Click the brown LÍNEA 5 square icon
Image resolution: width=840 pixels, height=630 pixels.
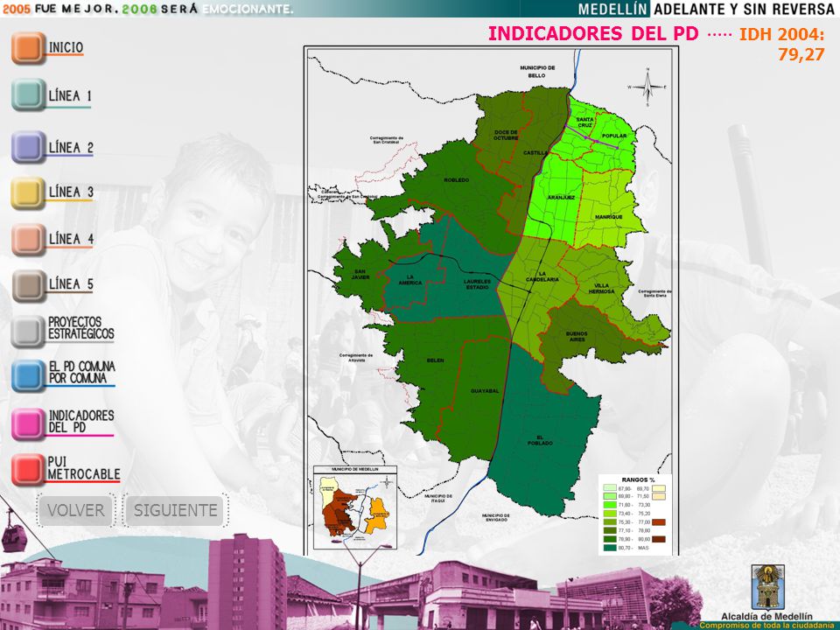28,285
